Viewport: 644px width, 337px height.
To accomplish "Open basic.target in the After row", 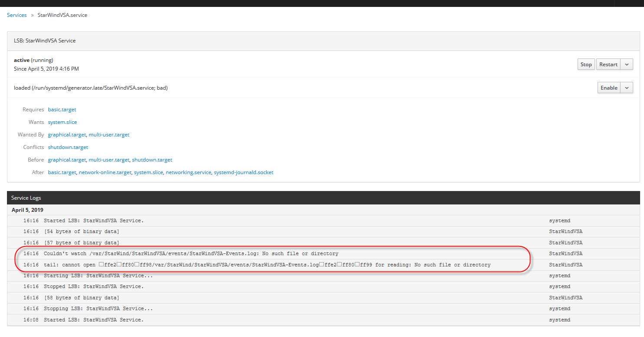I will coord(62,172).
